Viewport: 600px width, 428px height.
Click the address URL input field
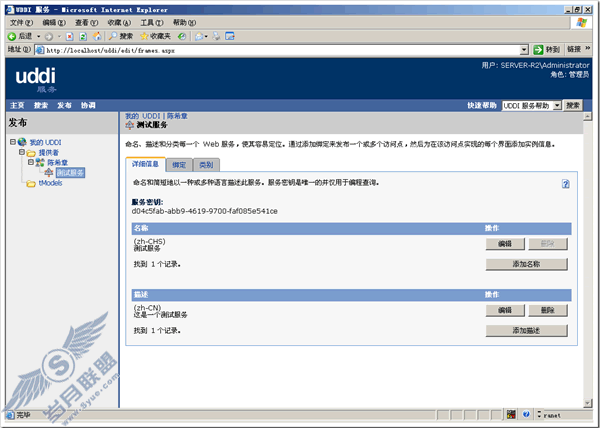click(283, 50)
